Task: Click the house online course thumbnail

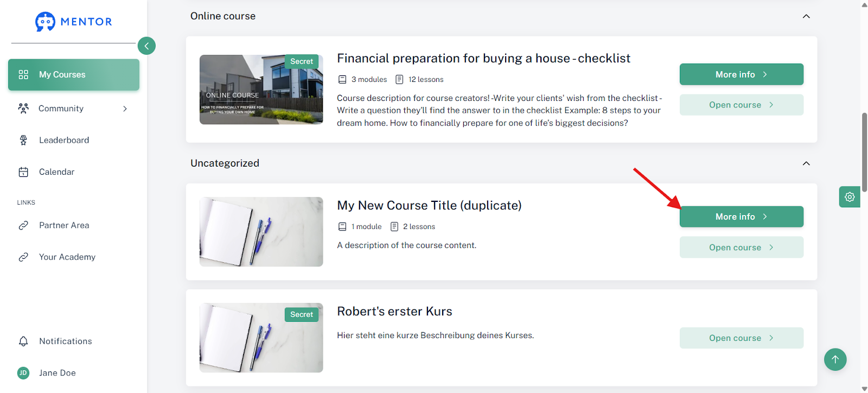Action: click(x=261, y=90)
